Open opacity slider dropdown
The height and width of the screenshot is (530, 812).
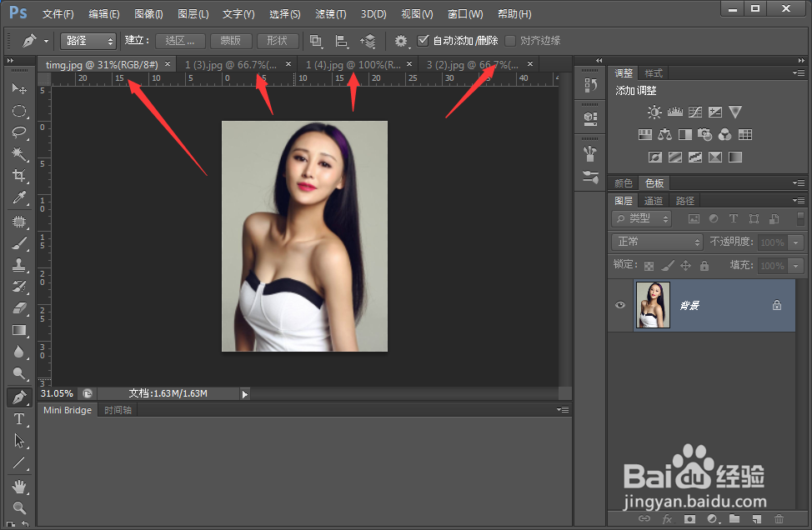coord(796,242)
